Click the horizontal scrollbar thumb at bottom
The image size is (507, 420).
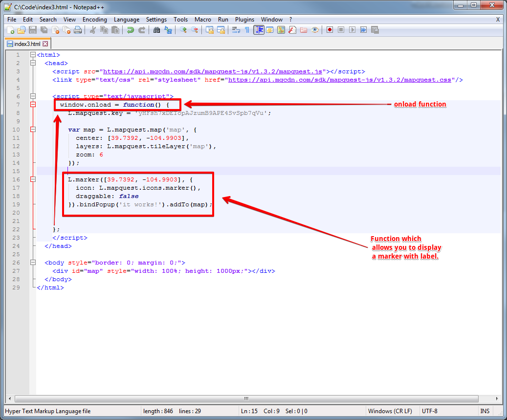[x=246, y=398]
